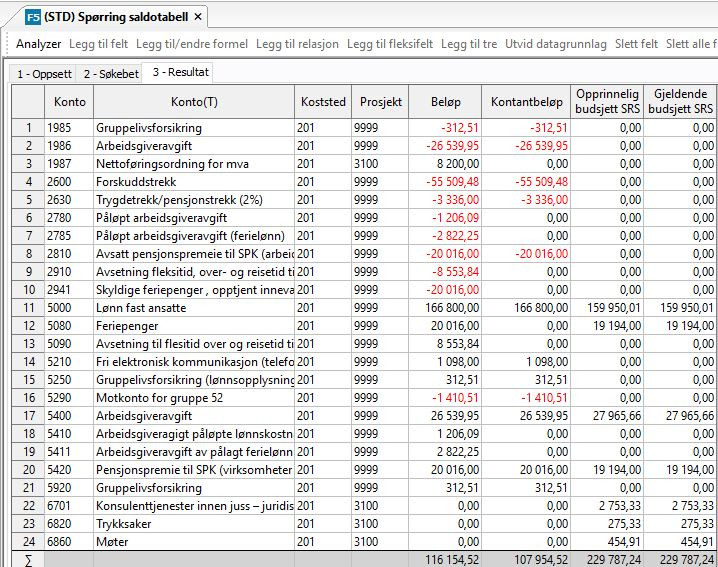Screen dimensions: 718x567
Task: Click total Kontantbeløp sum 107 954,52
Action: [526, 560]
